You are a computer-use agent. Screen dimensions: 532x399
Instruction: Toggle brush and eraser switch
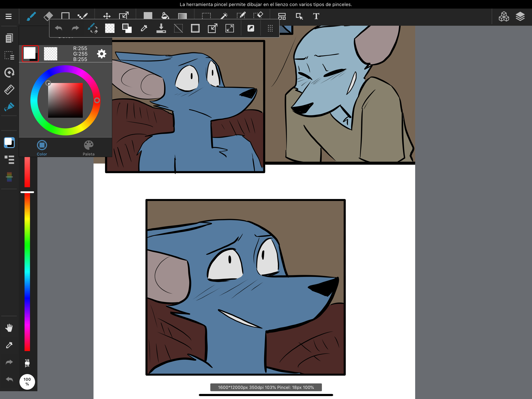(x=93, y=28)
